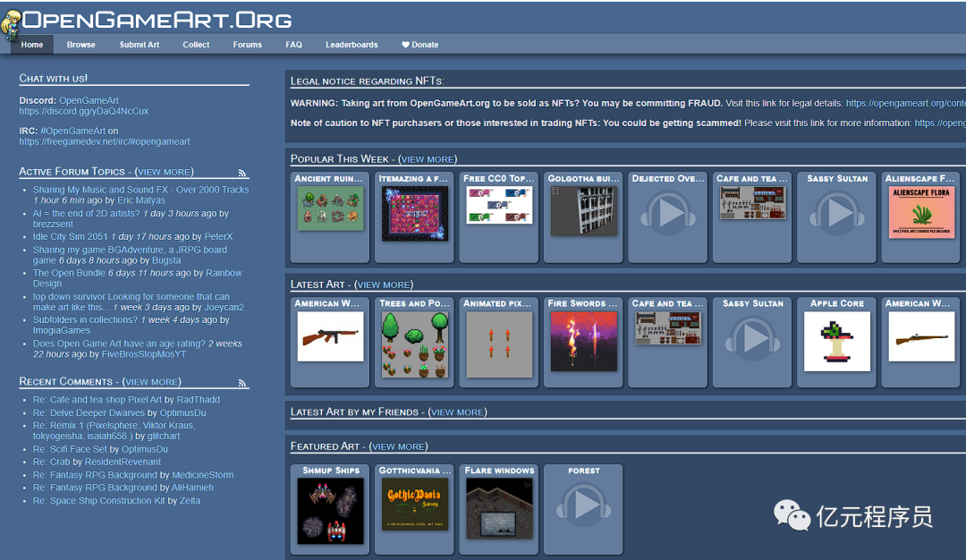Open the Flare Windows thumbnail
The image size is (966, 560).
coord(499,508)
